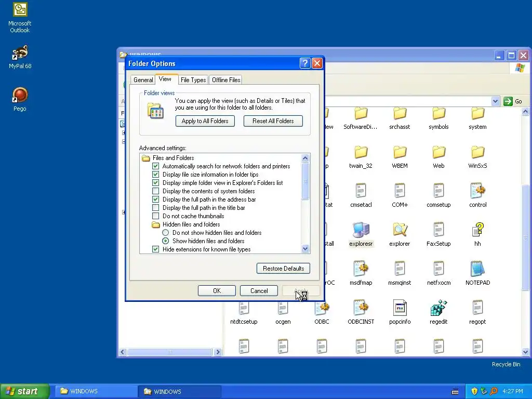Select the WinSxS folder
Viewport: 532px width, 399px height.
click(477, 157)
